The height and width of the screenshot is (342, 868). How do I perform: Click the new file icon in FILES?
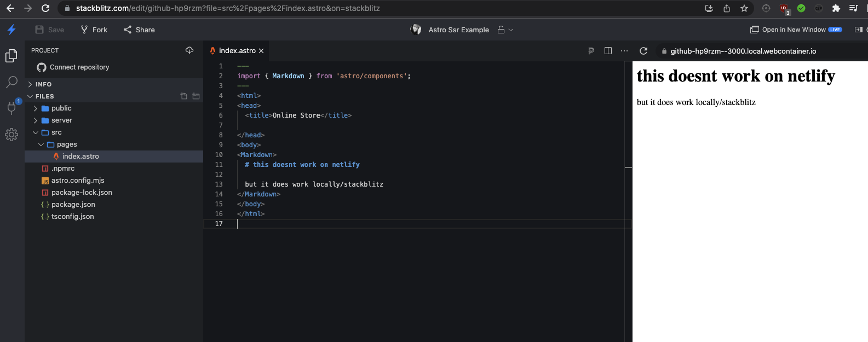coord(184,96)
